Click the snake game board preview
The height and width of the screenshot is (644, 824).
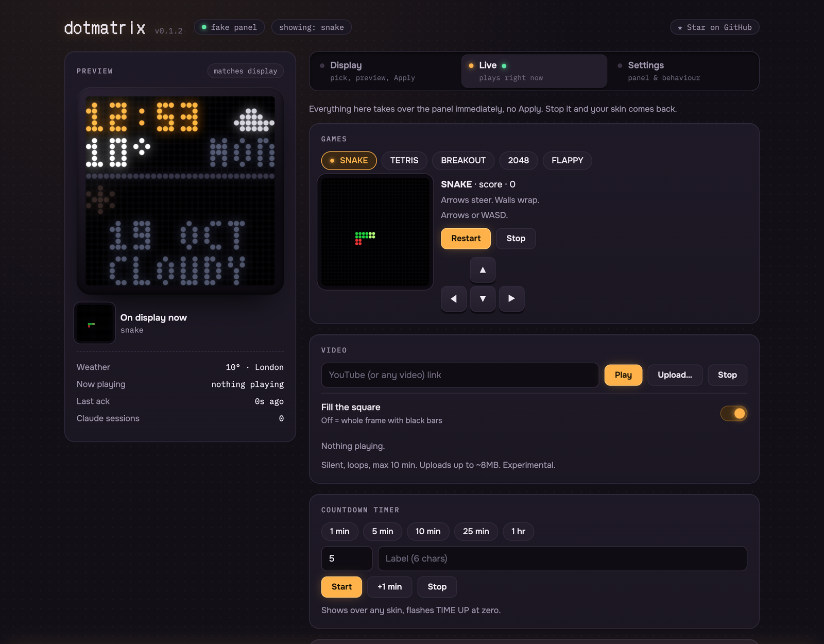375,232
